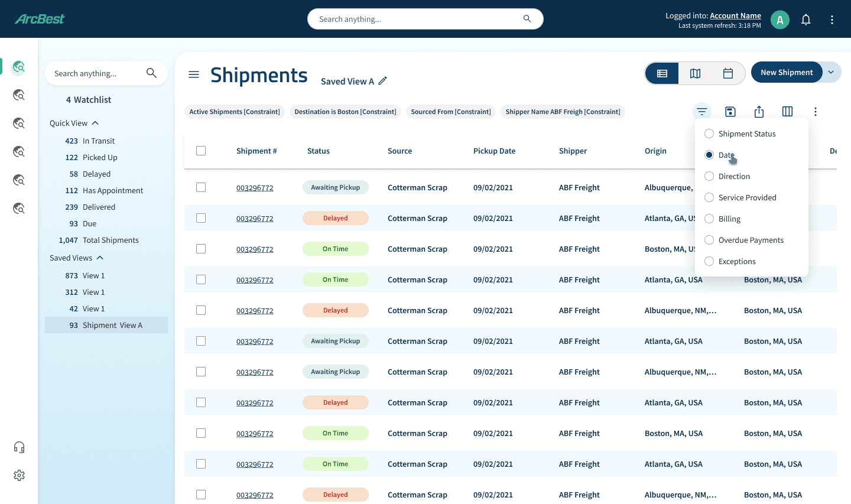
Task: Sort by Status column header
Action: click(319, 151)
